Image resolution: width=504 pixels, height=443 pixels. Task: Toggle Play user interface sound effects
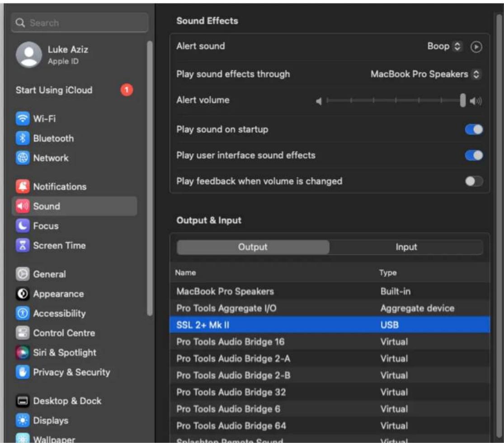[474, 155]
